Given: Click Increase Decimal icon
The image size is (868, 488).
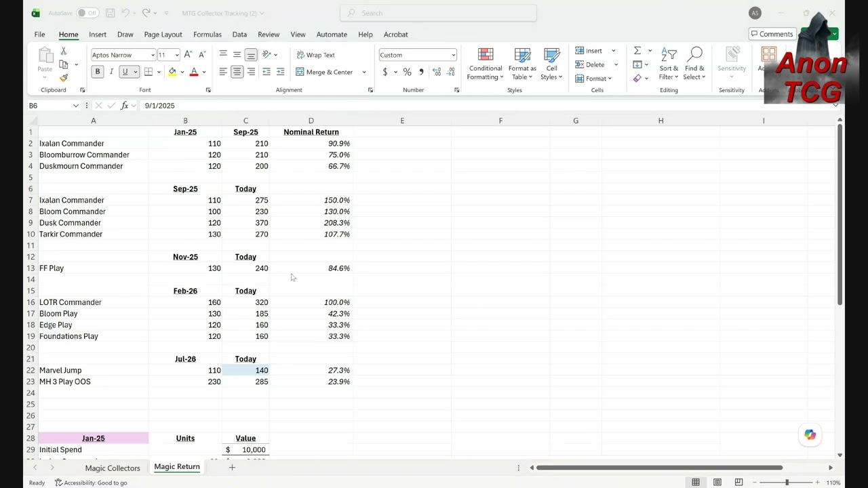Looking at the screenshot, I should click(x=436, y=72).
